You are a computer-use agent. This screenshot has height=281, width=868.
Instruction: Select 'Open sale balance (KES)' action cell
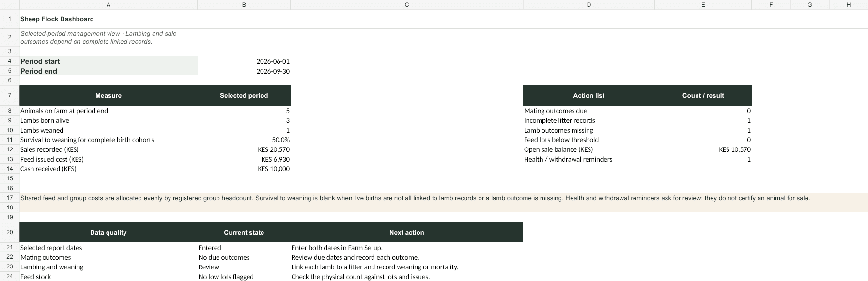click(589, 149)
